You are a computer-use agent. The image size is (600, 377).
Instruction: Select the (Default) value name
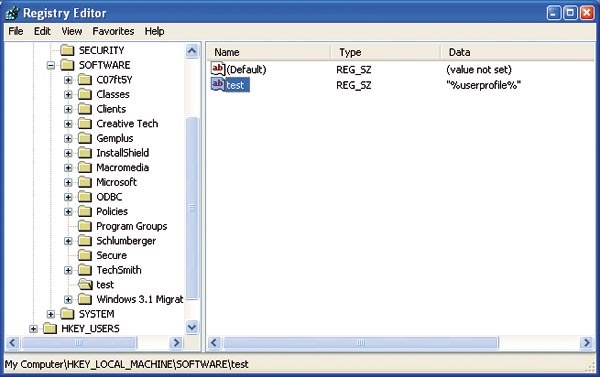246,69
